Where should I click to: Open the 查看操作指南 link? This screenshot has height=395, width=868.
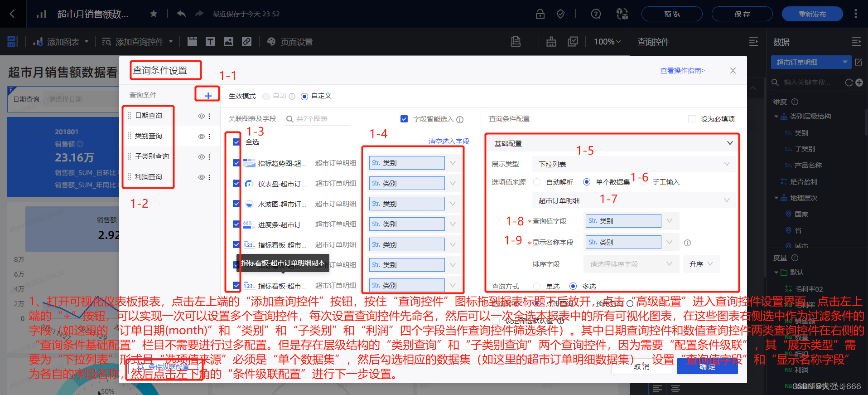682,70
